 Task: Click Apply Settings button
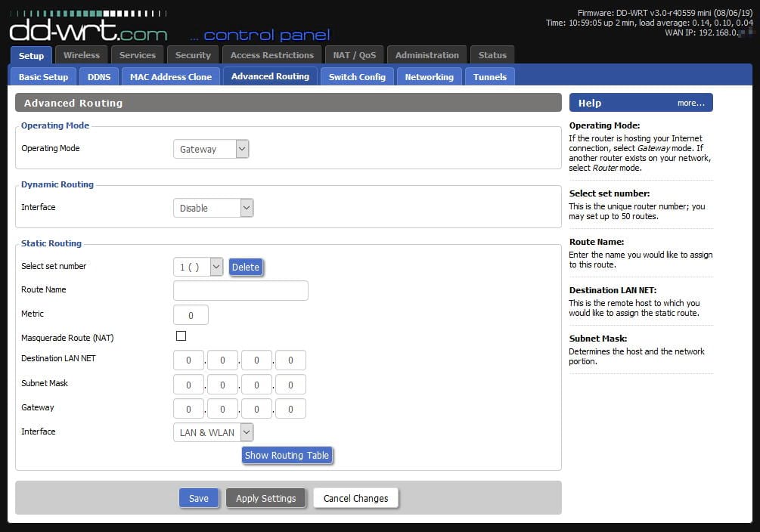[x=266, y=498]
